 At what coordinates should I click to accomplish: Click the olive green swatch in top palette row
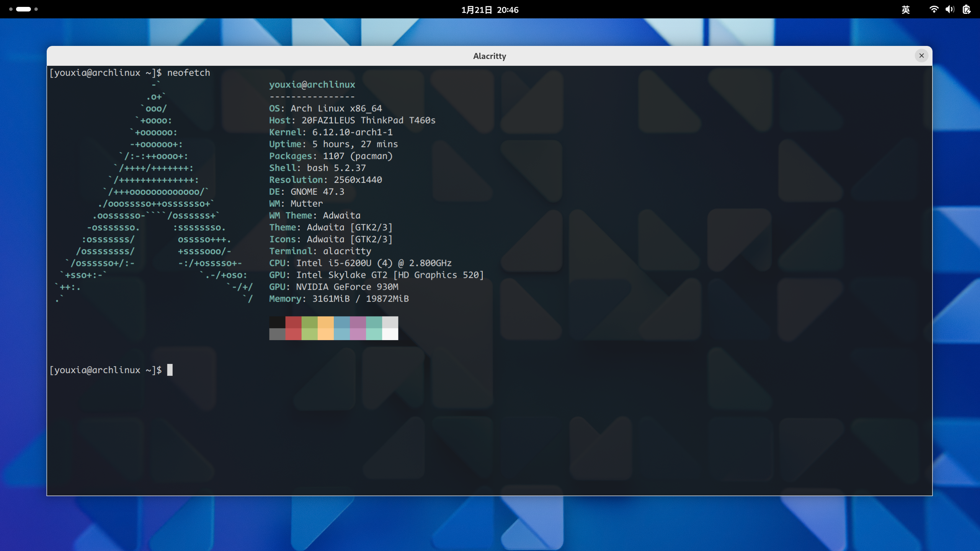309,322
